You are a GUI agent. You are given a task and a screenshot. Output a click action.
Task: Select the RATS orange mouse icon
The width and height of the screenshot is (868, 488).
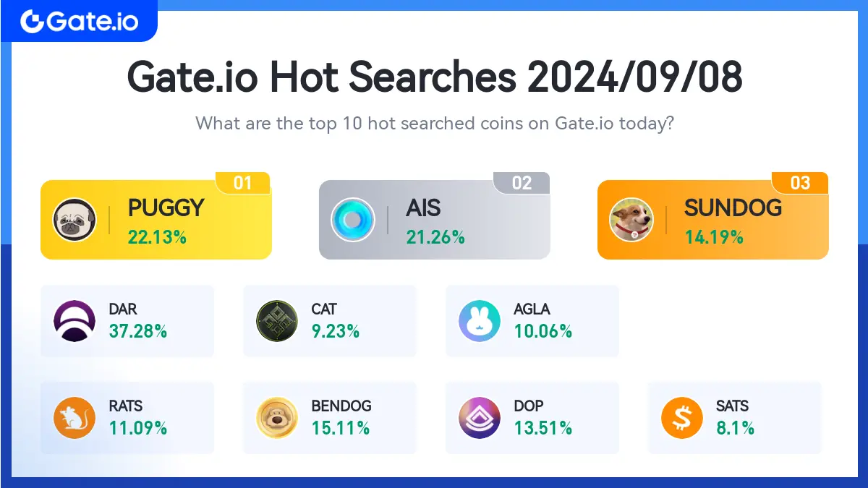(75, 418)
